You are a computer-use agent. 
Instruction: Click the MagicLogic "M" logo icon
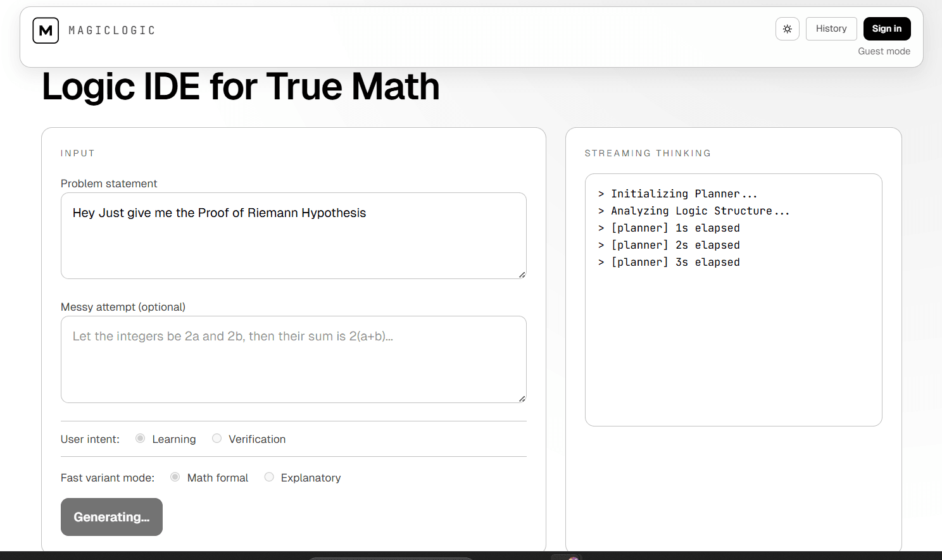pyautogui.click(x=46, y=30)
